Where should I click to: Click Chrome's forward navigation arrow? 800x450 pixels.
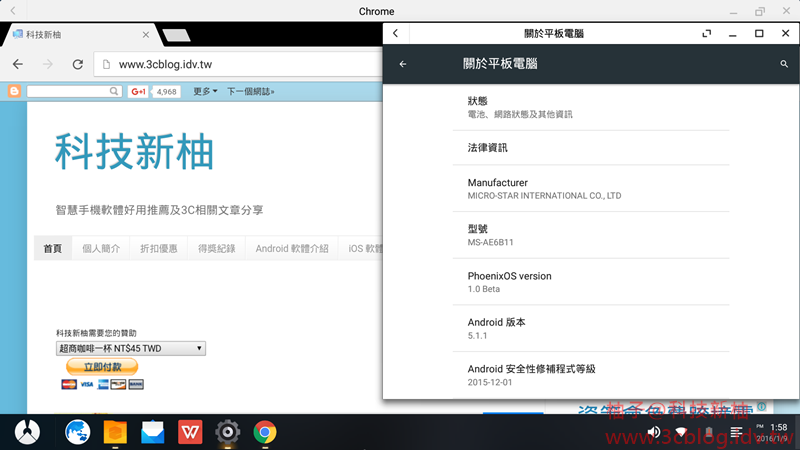(47, 64)
